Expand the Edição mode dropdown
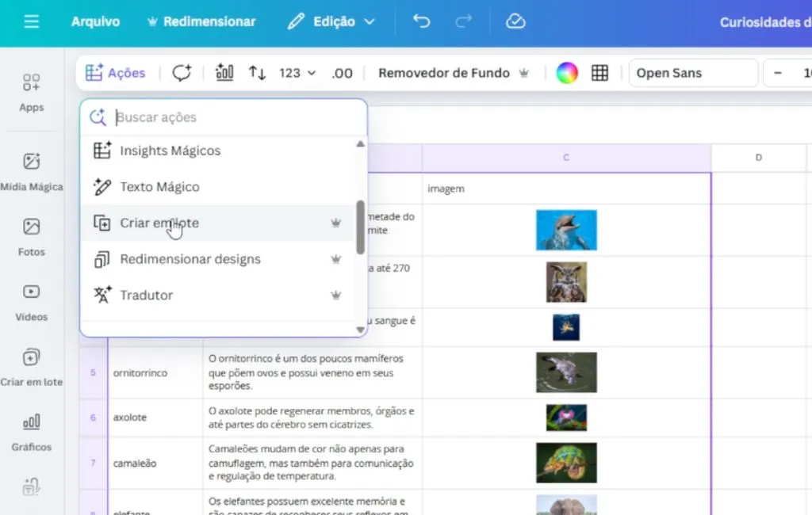Image resolution: width=812 pixels, height=515 pixels. click(331, 21)
